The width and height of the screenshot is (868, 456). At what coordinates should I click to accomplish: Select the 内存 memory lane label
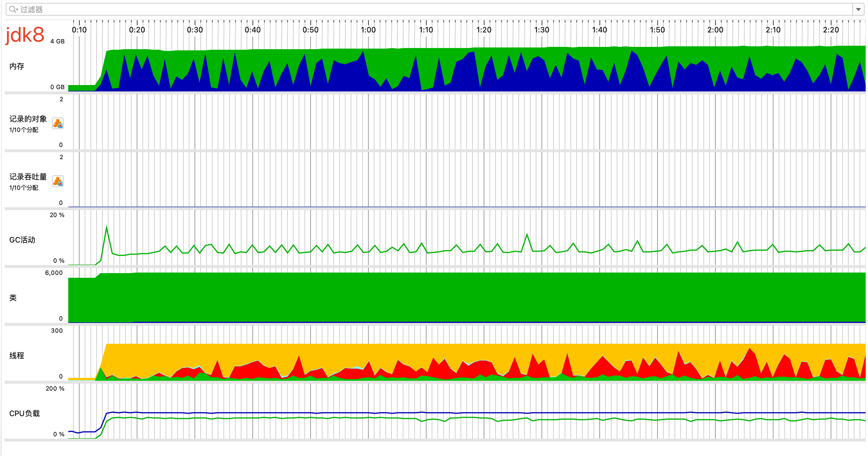pos(17,66)
